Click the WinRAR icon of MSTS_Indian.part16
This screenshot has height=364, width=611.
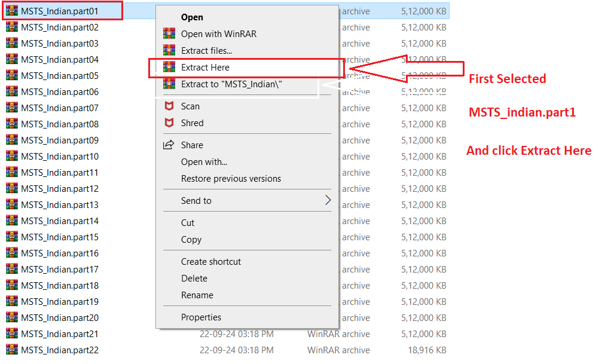pos(12,253)
